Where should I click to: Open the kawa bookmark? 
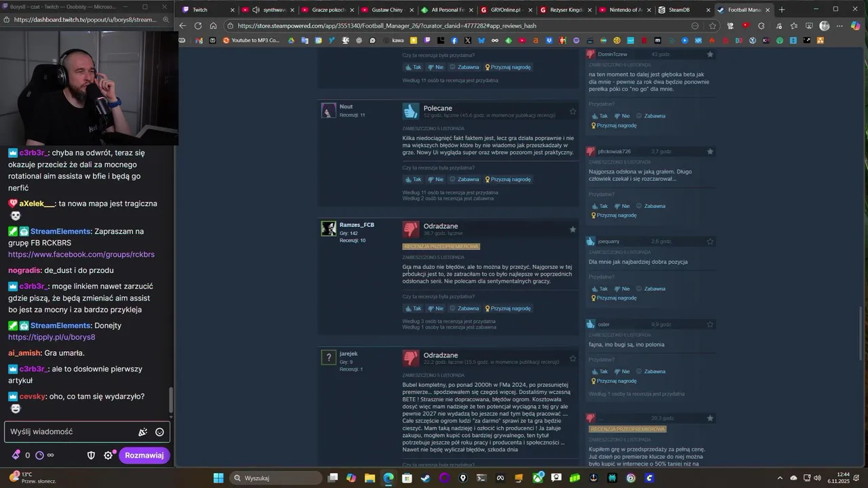coord(393,41)
